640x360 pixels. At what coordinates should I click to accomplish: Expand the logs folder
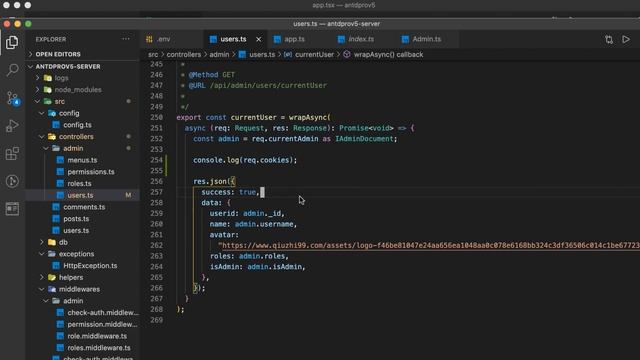coord(82,78)
